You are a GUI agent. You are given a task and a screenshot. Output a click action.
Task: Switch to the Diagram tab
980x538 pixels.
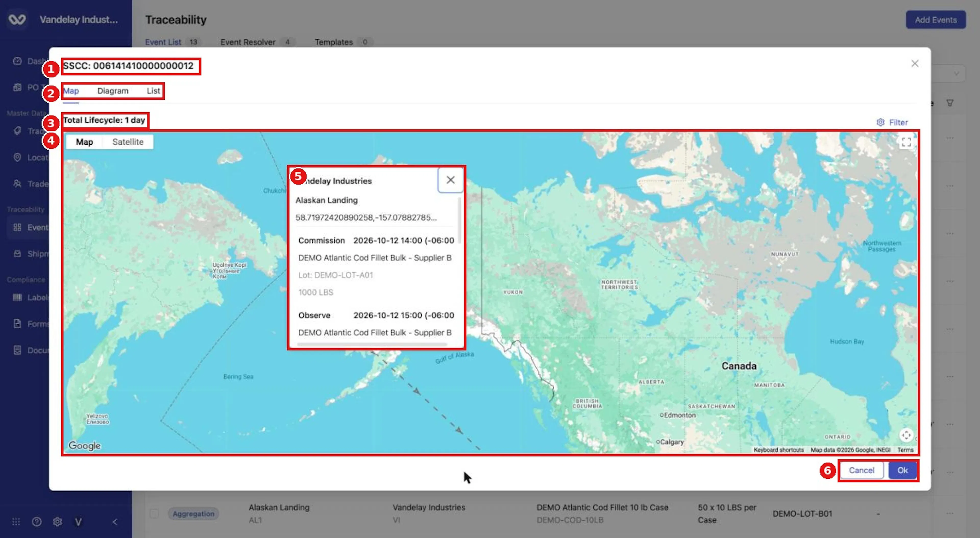[x=113, y=91]
